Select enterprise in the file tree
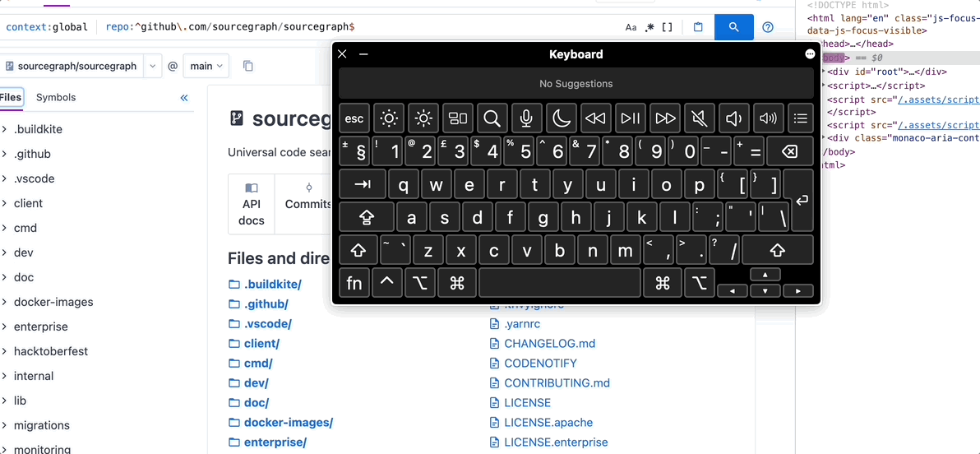 [x=40, y=327]
